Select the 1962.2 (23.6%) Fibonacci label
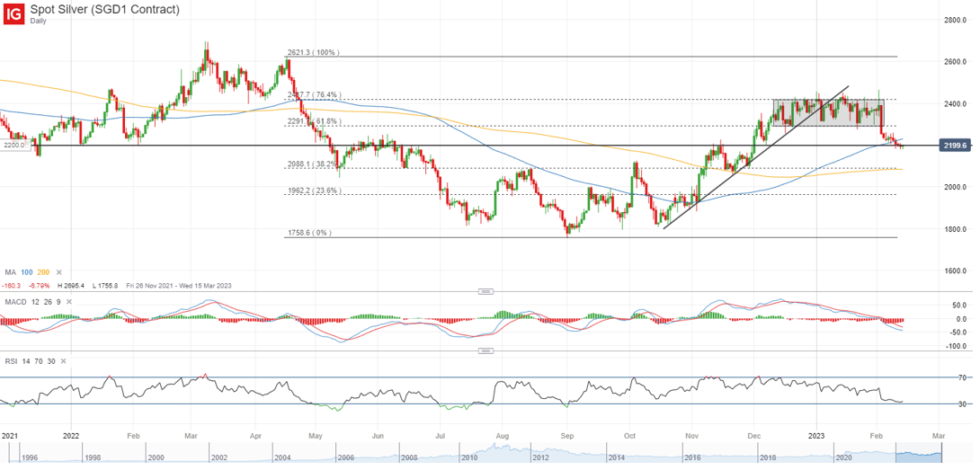Screen dimensions: 980x470 (x=313, y=191)
